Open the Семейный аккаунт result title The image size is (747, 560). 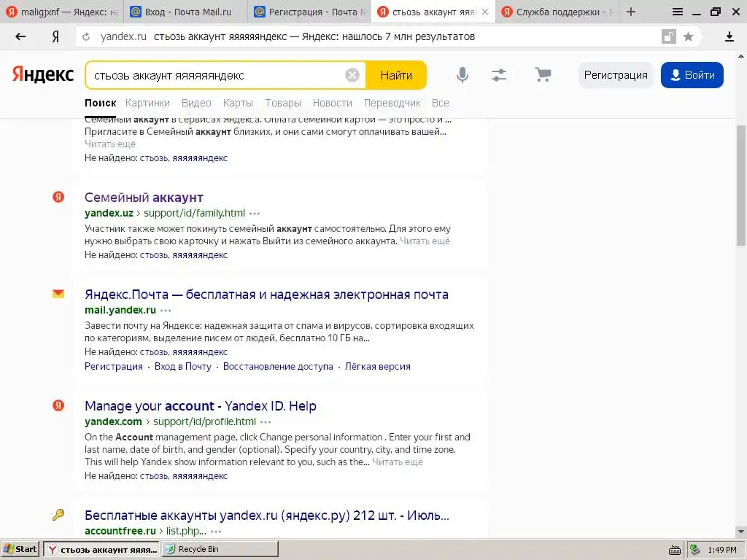(x=144, y=197)
